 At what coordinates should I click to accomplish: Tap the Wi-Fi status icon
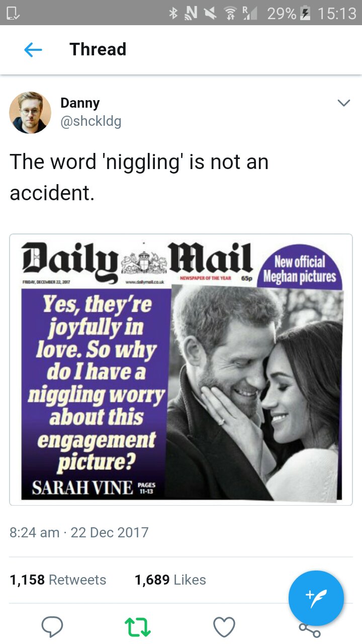tap(230, 13)
